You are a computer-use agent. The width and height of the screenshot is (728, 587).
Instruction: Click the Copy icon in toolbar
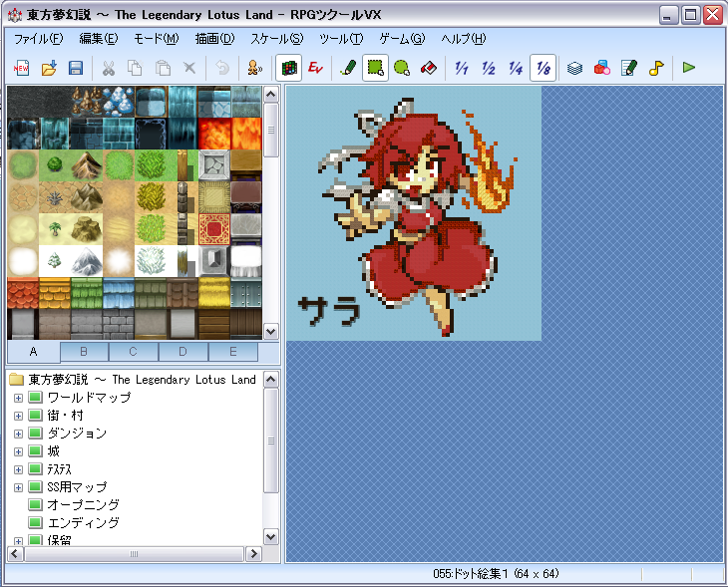135,68
